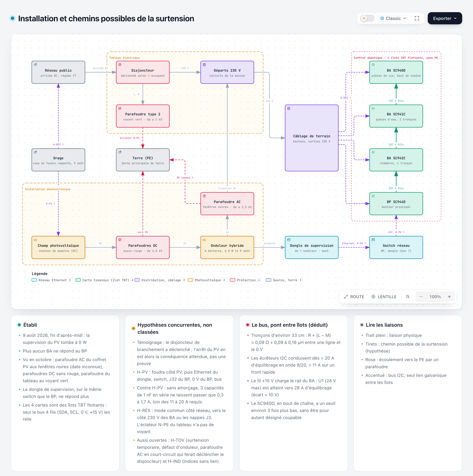Enter fullscreen with the expand icon
This screenshot has width=473, height=476.
tap(417, 18)
